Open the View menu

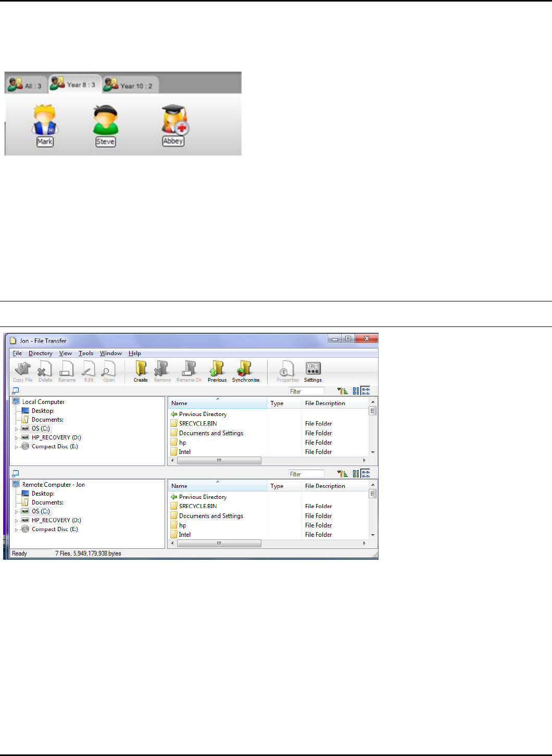pos(66,353)
